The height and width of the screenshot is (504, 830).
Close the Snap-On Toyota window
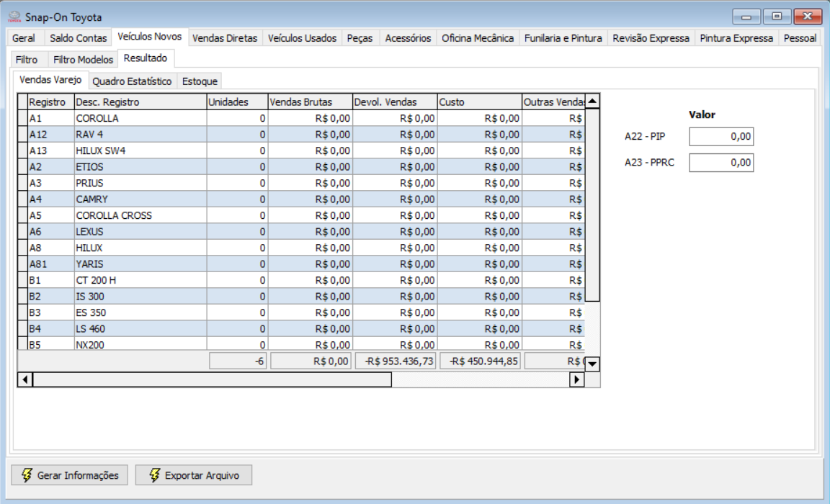(x=808, y=17)
